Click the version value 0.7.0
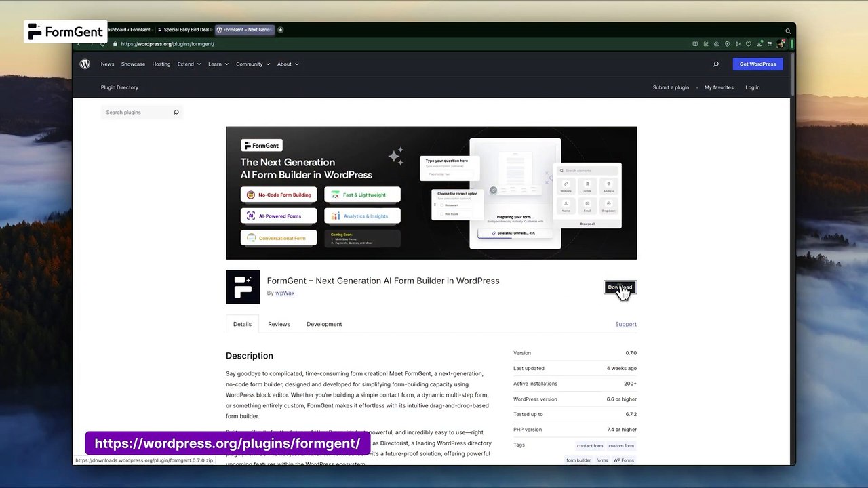868x488 pixels. 631,353
